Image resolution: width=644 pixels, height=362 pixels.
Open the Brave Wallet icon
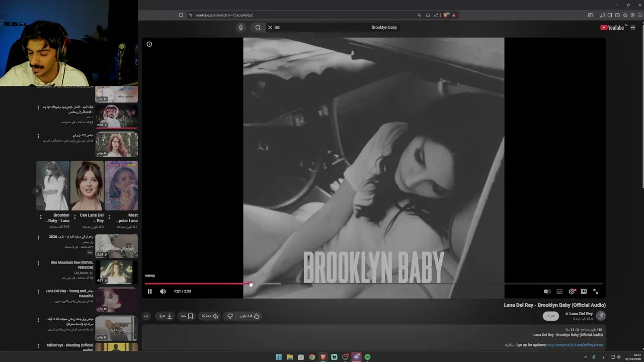pyautogui.click(x=617, y=15)
